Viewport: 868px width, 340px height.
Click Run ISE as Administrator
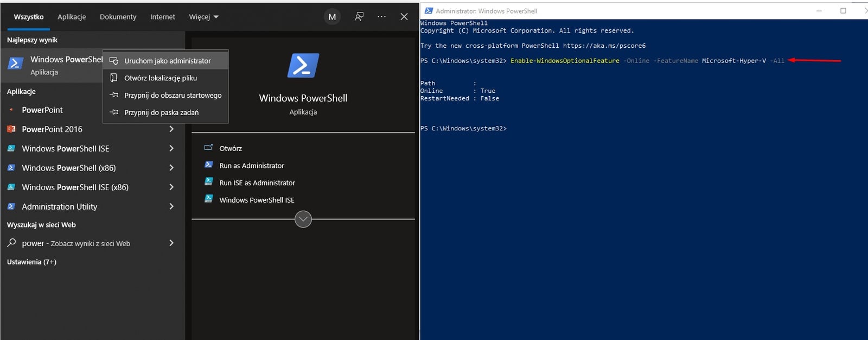tap(257, 183)
